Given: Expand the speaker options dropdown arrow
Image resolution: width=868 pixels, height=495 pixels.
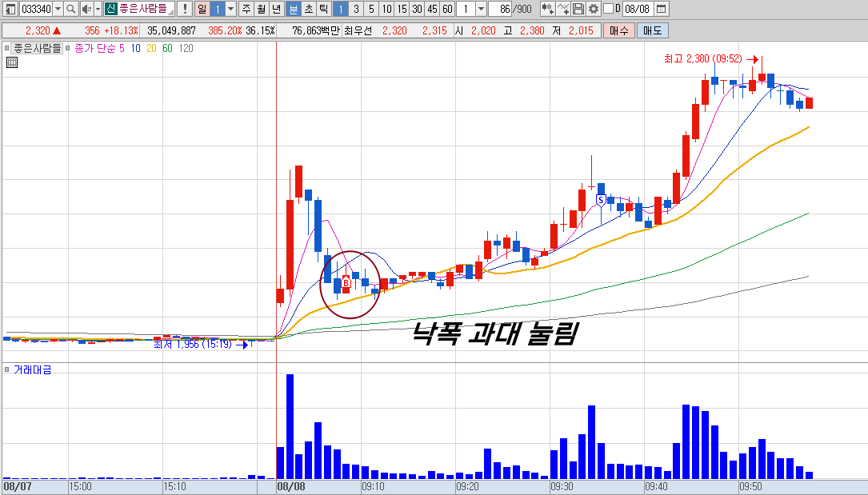Looking at the screenshot, I should 98,9.
